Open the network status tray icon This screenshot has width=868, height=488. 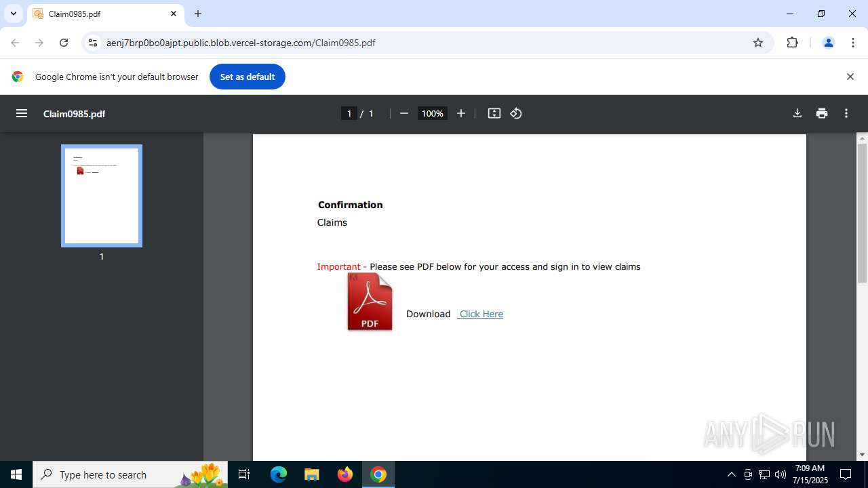[764, 474]
